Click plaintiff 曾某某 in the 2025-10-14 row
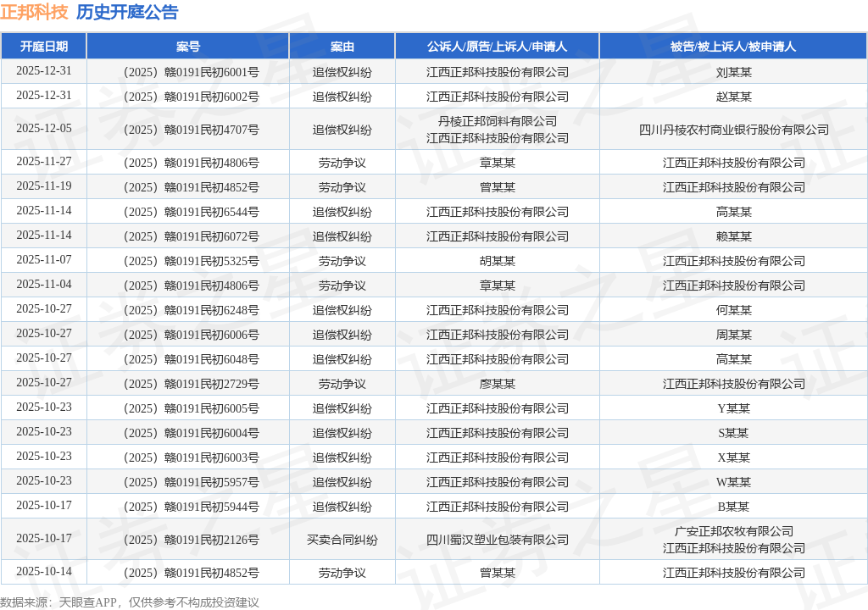 tap(497, 573)
